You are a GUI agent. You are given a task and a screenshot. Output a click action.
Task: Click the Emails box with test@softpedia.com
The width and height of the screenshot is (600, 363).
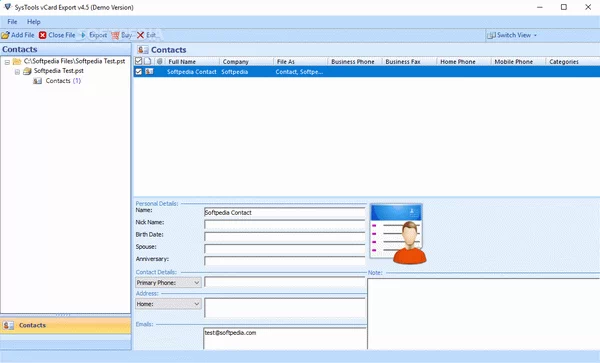pyautogui.click(x=285, y=339)
